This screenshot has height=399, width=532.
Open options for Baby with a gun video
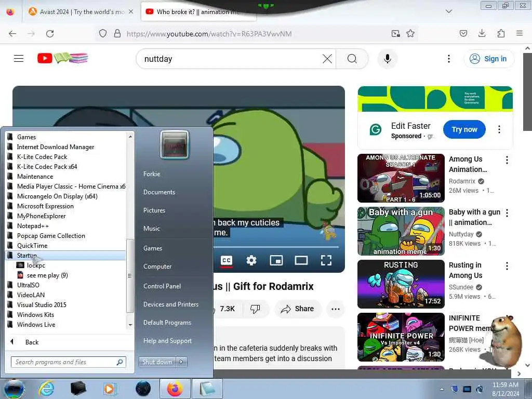(x=507, y=212)
